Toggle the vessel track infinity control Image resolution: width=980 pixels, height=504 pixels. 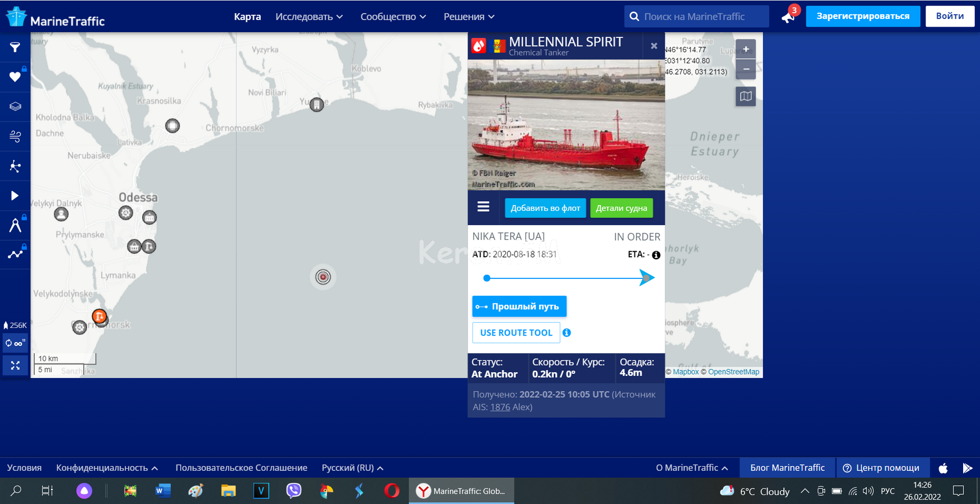15,343
